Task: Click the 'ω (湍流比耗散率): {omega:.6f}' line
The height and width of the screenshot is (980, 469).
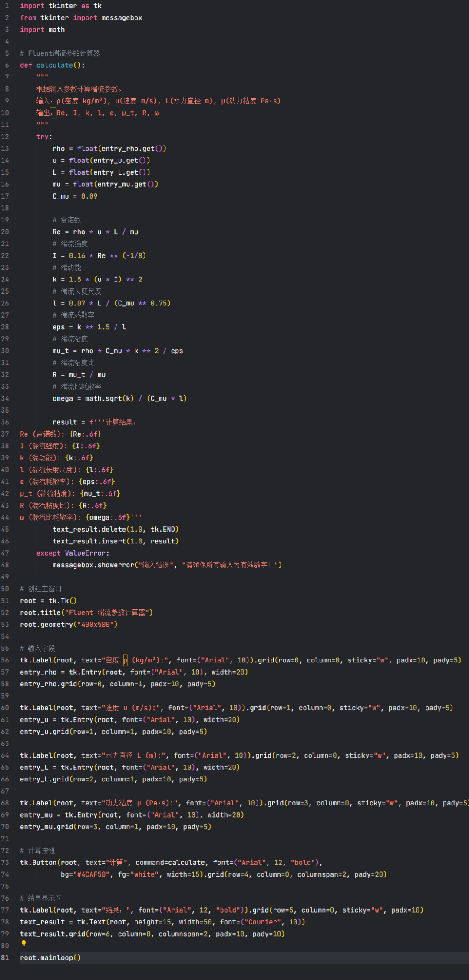Action: [81, 517]
